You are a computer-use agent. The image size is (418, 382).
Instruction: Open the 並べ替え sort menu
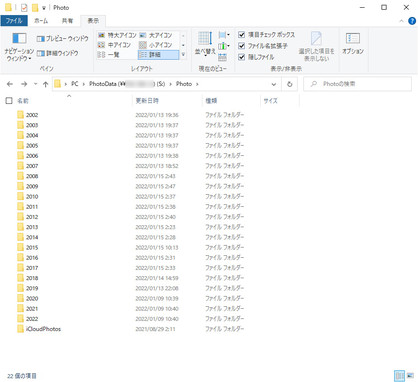coord(205,44)
